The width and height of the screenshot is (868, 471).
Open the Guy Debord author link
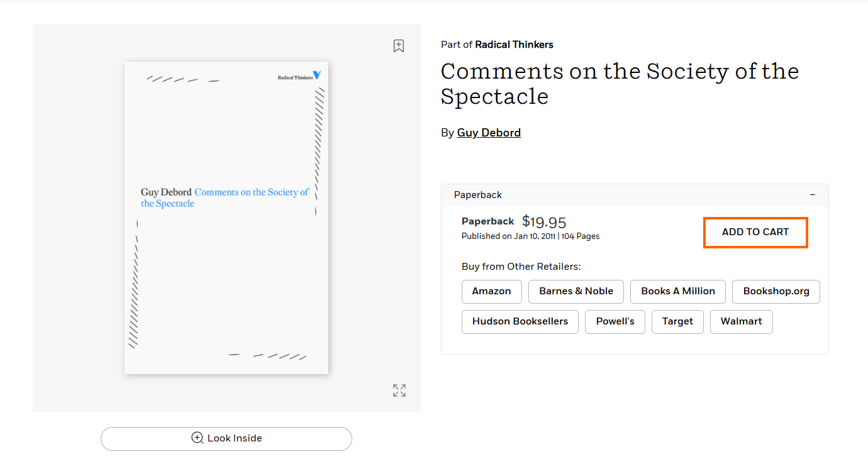(489, 133)
